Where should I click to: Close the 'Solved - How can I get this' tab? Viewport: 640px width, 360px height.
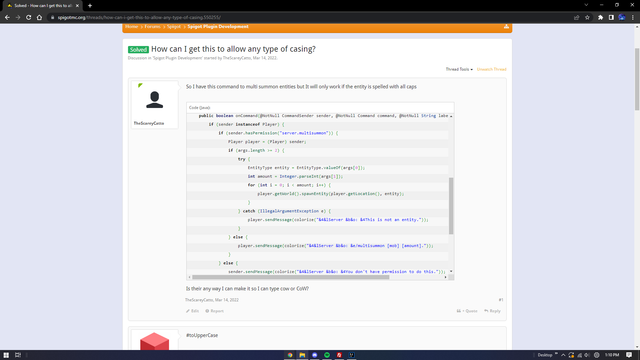pyautogui.click(x=77, y=6)
